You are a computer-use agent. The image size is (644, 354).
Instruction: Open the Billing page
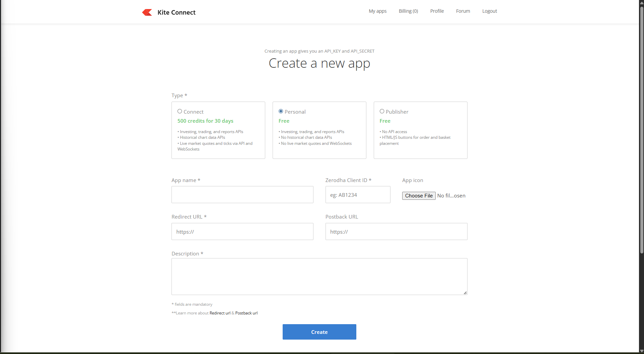click(408, 11)
